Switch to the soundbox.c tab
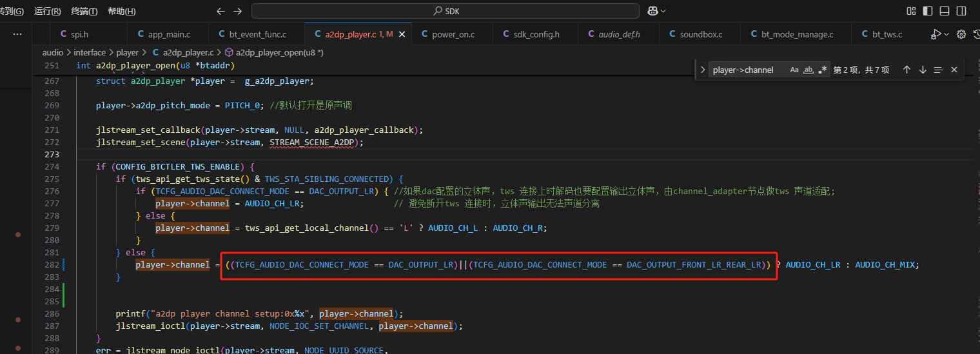Image resolution: width=980 pixels, height=354 pixels. point(700,34)
